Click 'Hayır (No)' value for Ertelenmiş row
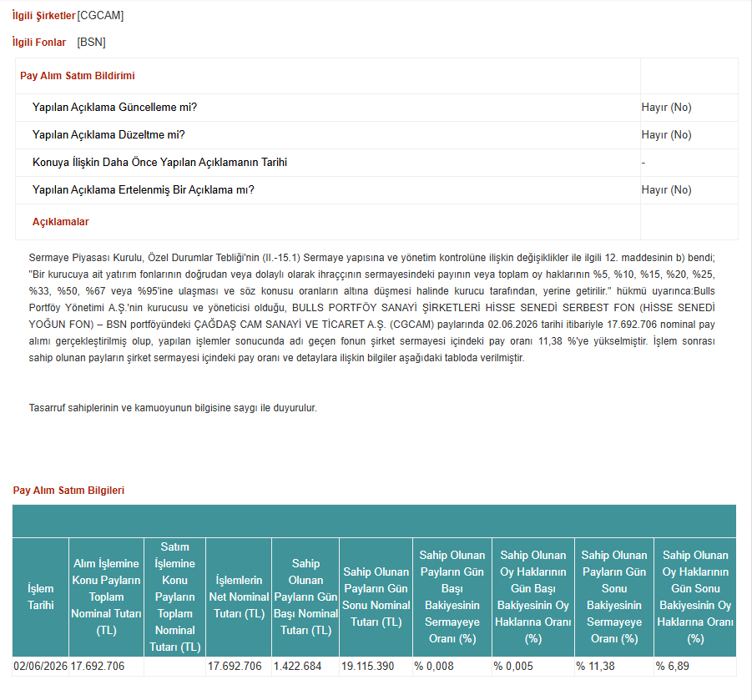 click(666, 190)
